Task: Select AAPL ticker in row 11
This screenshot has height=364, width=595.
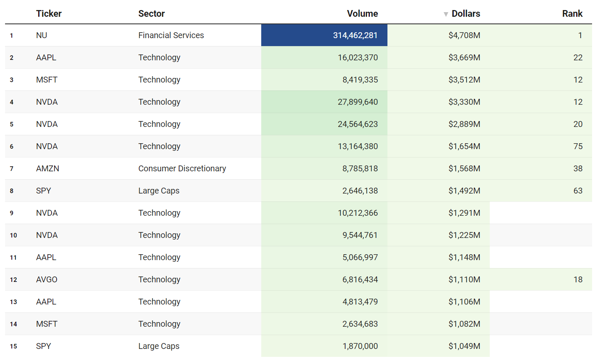Action: [46, 258]
